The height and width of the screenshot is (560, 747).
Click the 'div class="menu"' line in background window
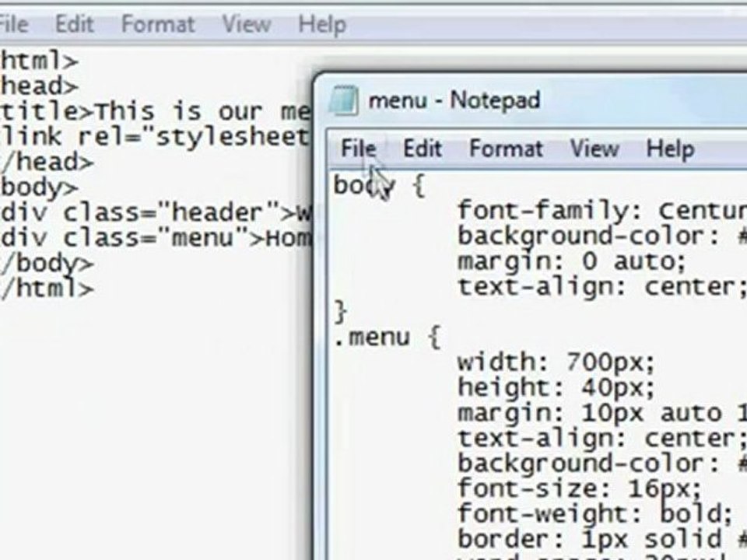coord(156,237)
